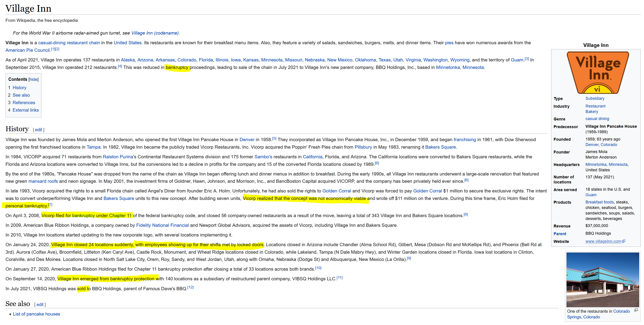Click the Village Inn orange logo image
The width and height of the screenshot is (644, 325).
598,73
